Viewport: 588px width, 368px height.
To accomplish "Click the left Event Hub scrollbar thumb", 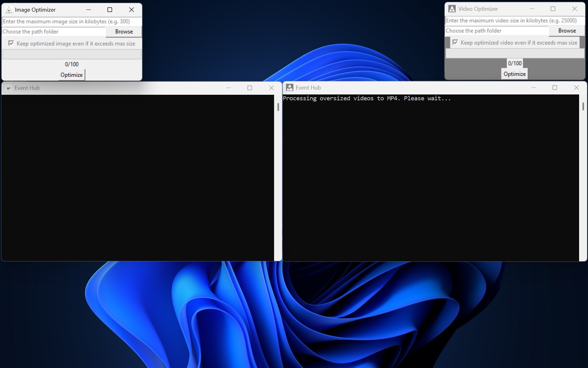I will (278, 107).
